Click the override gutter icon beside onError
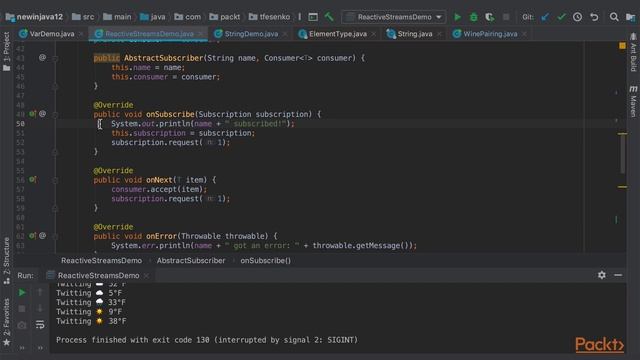Viewport: 640px width, 360px height. [32, 236]
